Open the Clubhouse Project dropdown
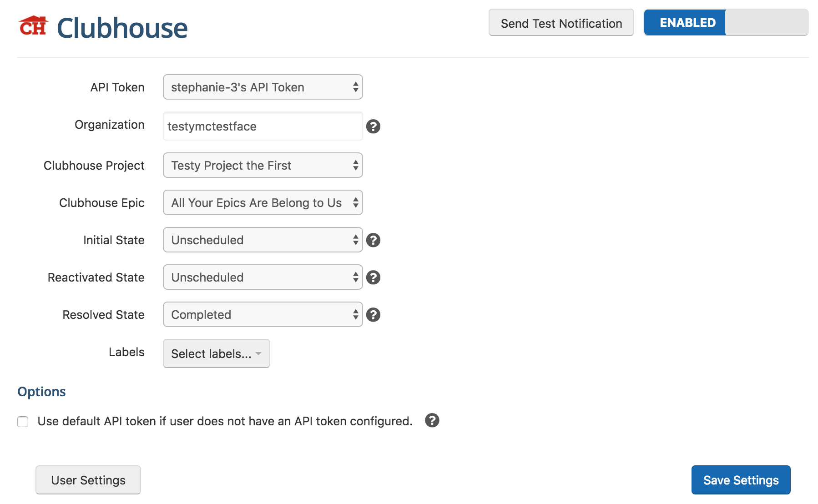The width and height of the screenshot is (818, 504). (x=263, y=165)
